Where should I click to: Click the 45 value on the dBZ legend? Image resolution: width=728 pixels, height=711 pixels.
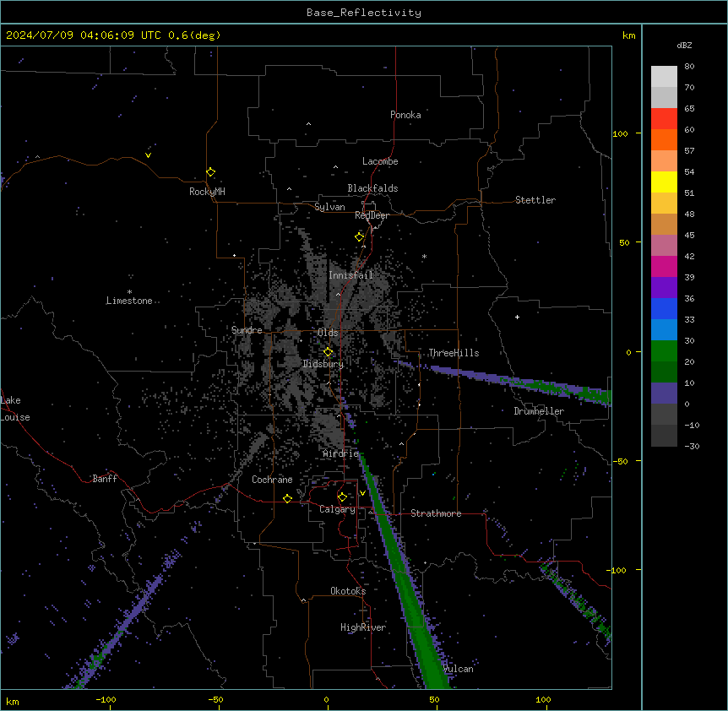(x=689, y=236)
